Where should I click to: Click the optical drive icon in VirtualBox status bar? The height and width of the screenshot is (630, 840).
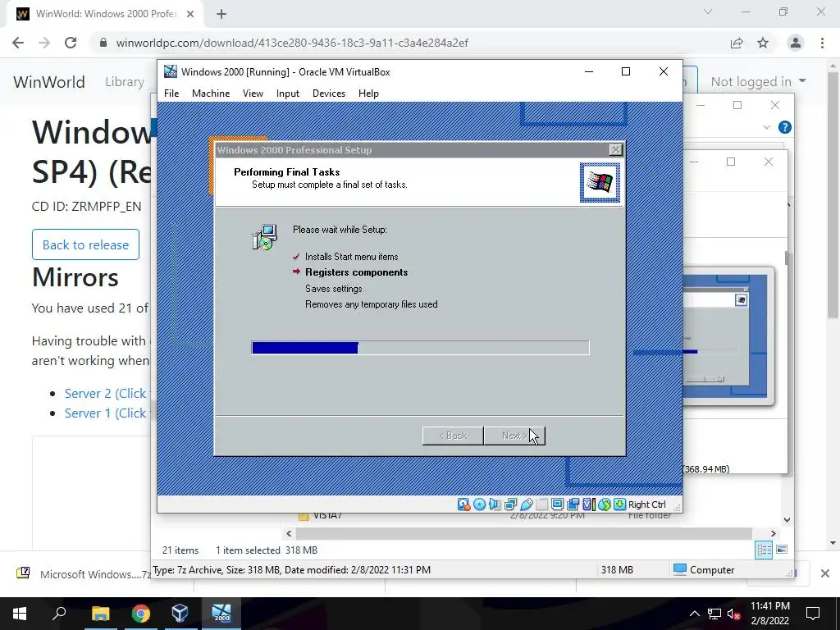[479, 504]
